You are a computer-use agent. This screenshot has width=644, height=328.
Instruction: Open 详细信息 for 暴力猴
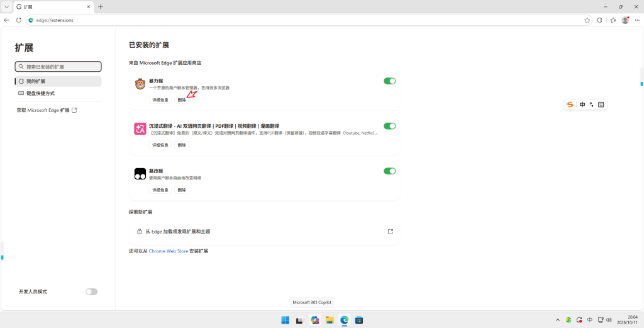pyautogui.click(x=160, y=100)
